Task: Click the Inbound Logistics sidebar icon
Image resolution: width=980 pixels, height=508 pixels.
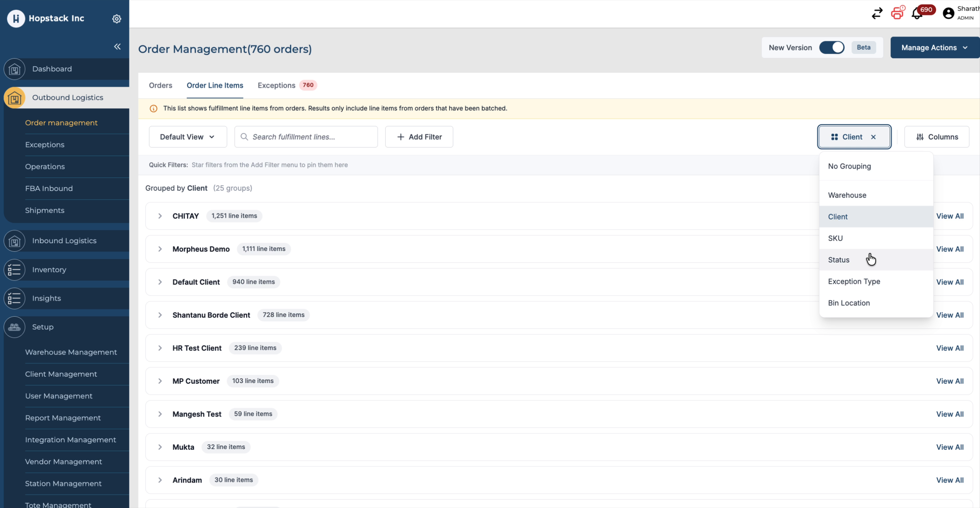Action: point(14,241)
